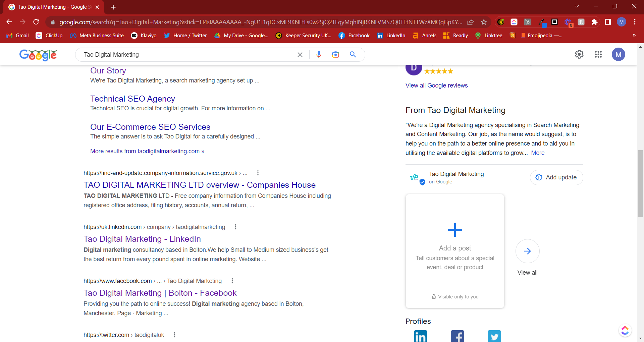Image resolution: width=644 pixels, height=342 pixels.
Task: Open the Keeper Security UK bookmark
Action: click(x=304, y=36)
